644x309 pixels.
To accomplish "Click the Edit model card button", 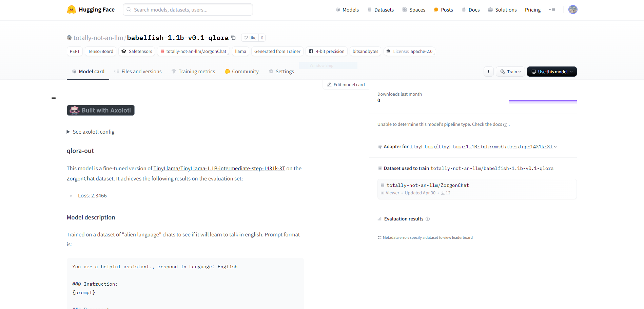I will (x=346, y=84).
